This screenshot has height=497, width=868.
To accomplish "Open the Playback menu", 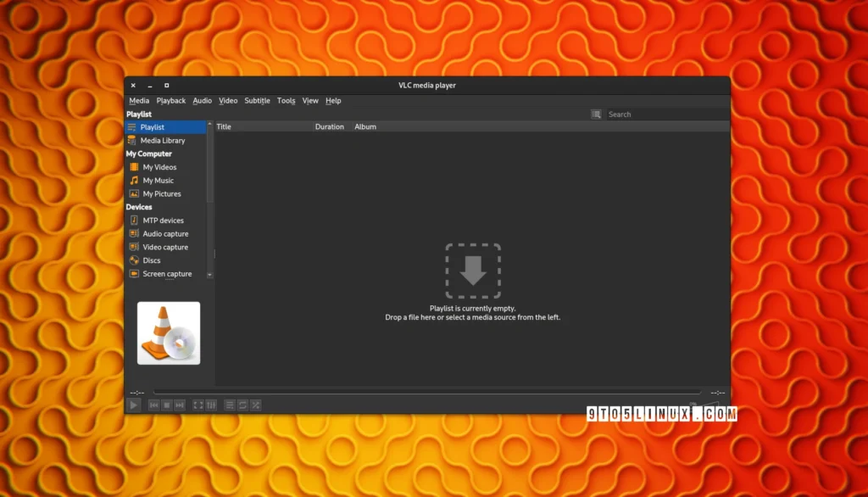I will [x=171, y=101].
